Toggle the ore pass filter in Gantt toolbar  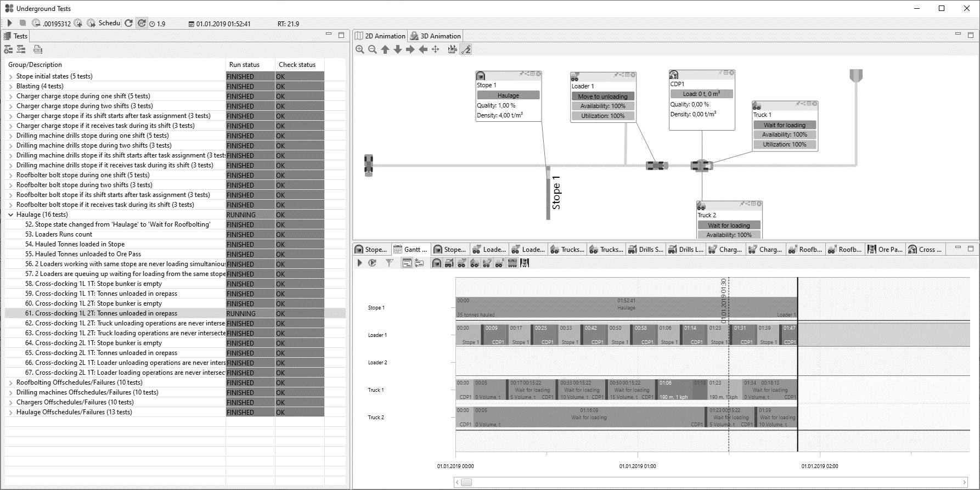click(525, 263)
